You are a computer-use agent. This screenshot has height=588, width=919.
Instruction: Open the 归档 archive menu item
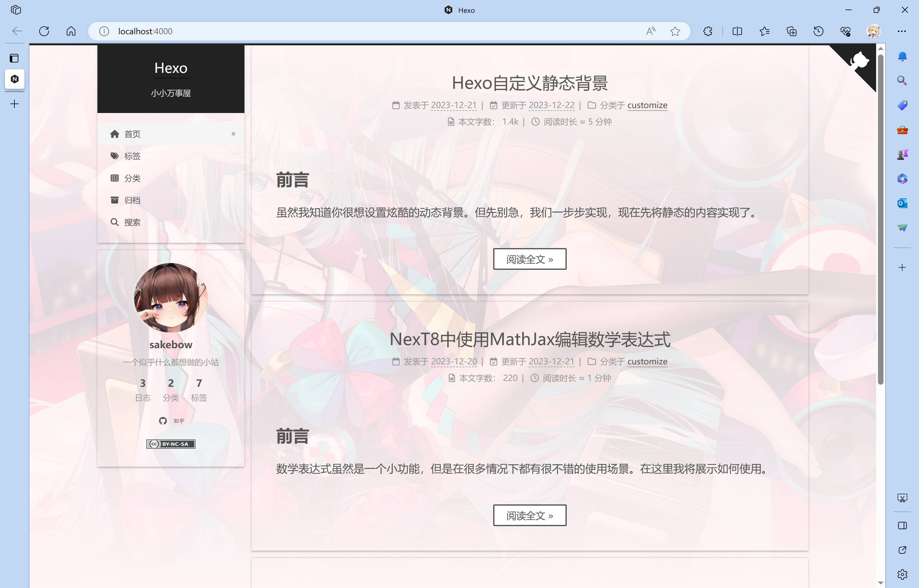tap(132, 200)
